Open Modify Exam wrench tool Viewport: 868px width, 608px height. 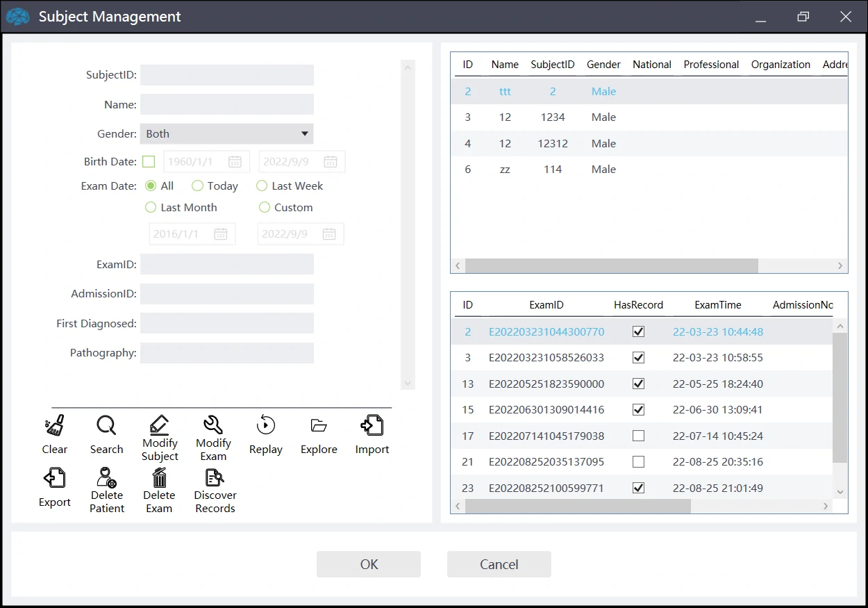pos(213,425)
